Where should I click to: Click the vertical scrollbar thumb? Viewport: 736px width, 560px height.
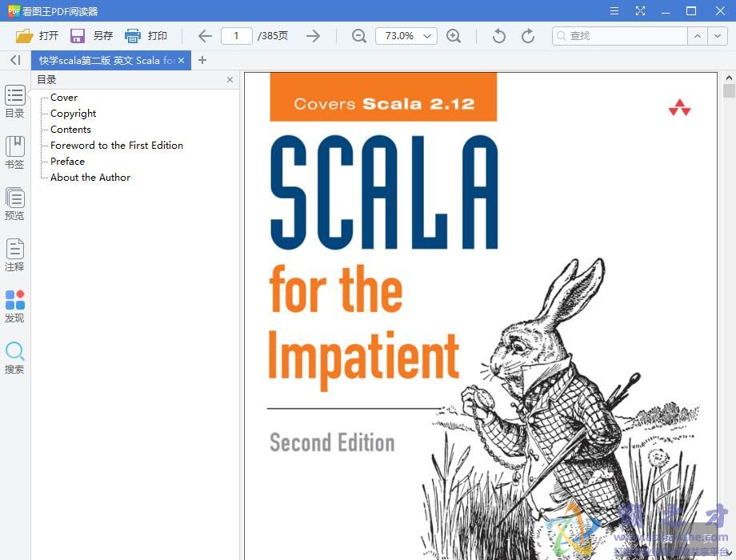[x=729, y=90]
